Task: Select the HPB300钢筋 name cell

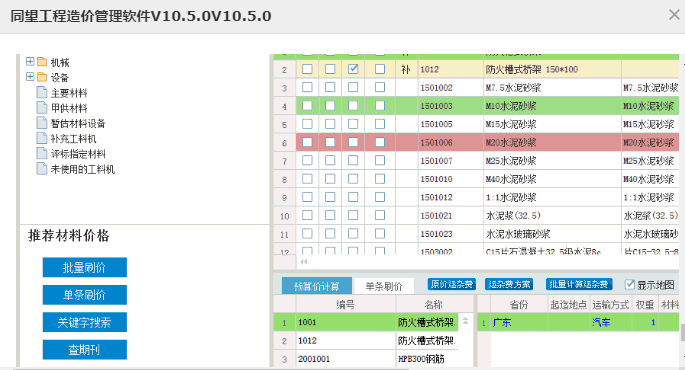Action: click(x=427, y=359)
